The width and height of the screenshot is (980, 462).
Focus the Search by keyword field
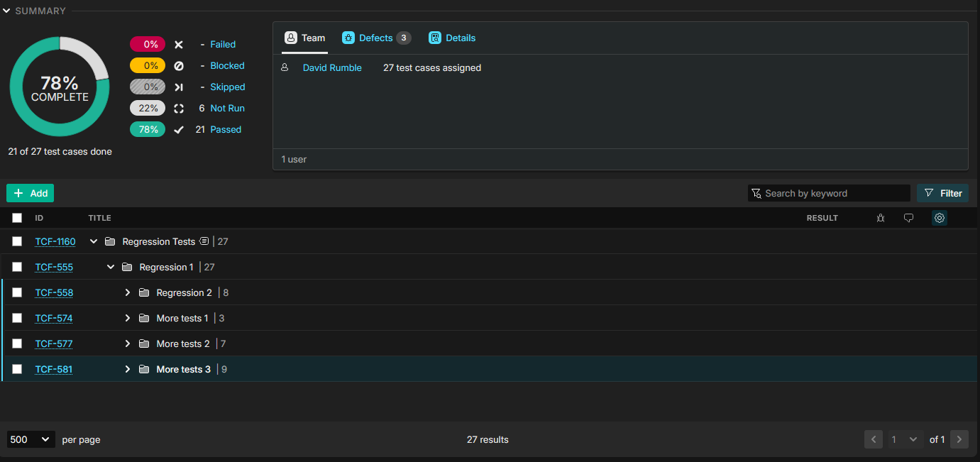point(834,193)
